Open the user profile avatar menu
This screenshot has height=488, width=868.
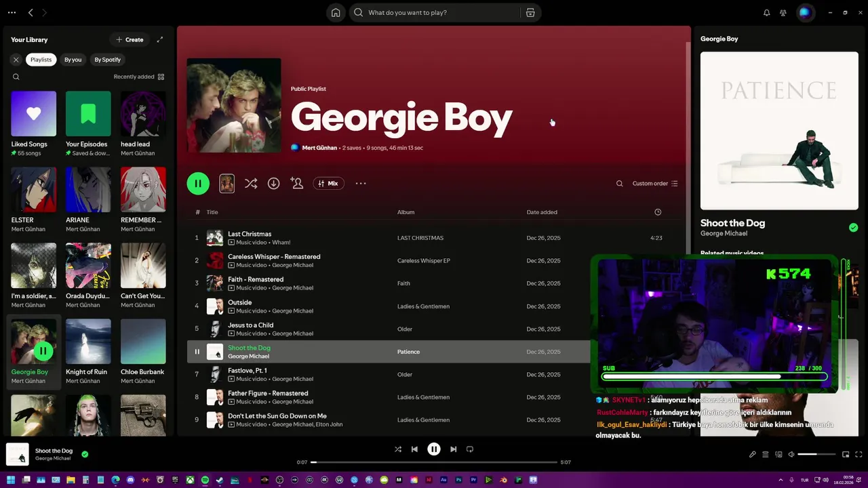(x=804, y=12)
